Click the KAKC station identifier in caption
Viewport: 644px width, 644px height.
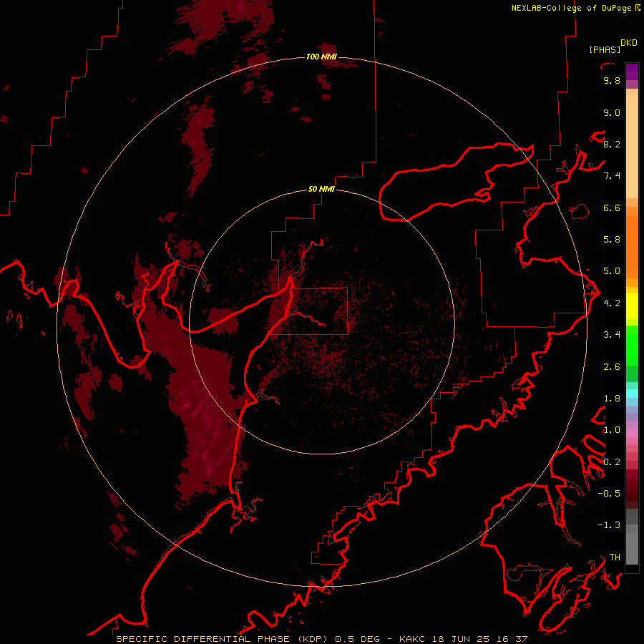[x=413, y=639]
